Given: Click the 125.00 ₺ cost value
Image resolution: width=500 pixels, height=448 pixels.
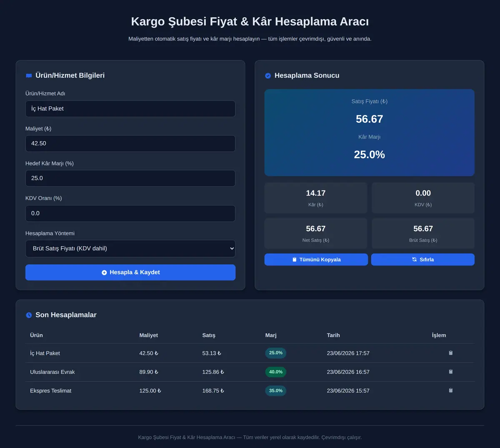Looking at the screenshot, I should 150,390.
